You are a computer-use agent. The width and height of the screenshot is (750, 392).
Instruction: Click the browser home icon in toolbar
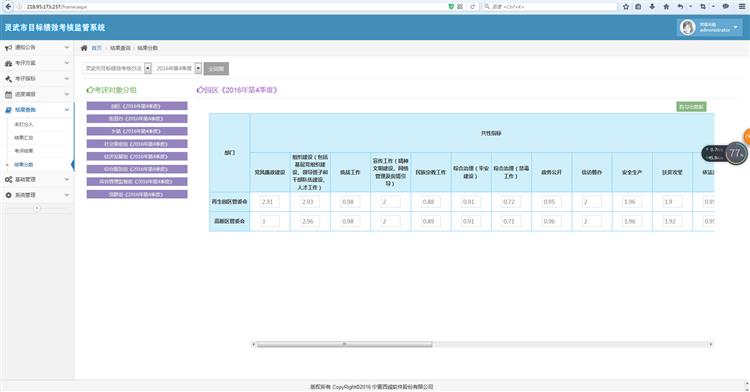tap(666, 7)
